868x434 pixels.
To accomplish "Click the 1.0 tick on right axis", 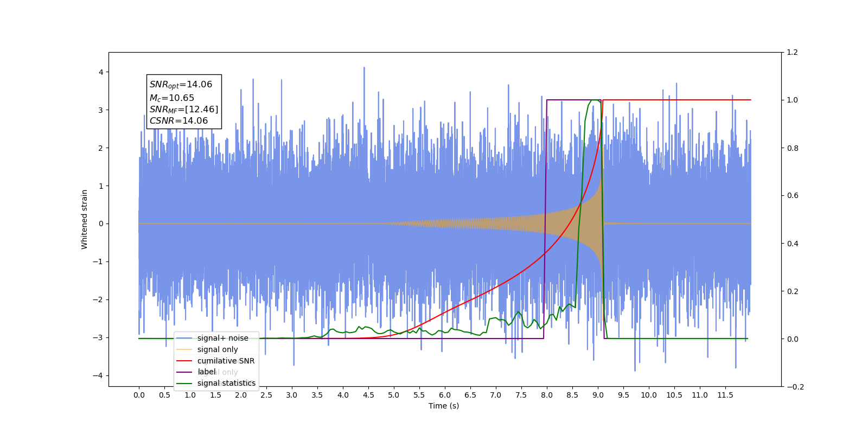I will pos(792,100).
